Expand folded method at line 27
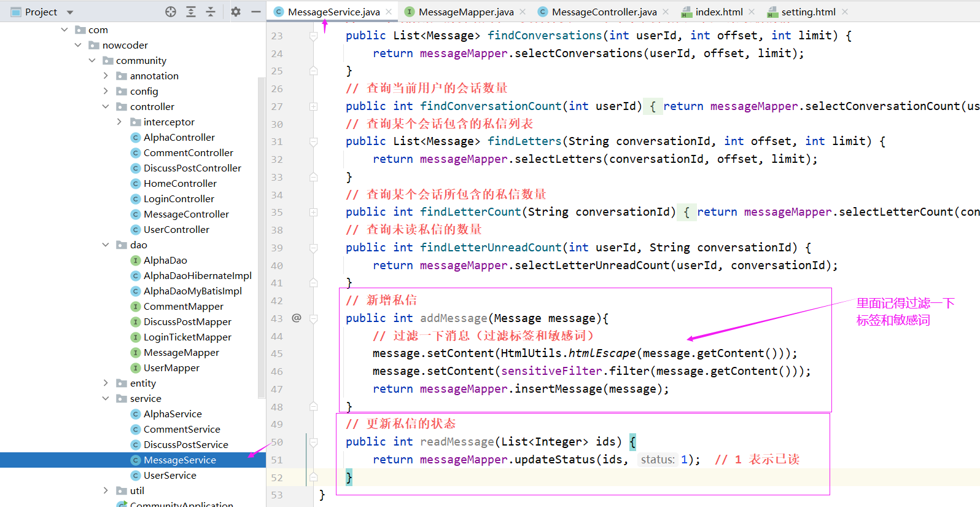This screenshot has height=507, width=980. (313, 106)
